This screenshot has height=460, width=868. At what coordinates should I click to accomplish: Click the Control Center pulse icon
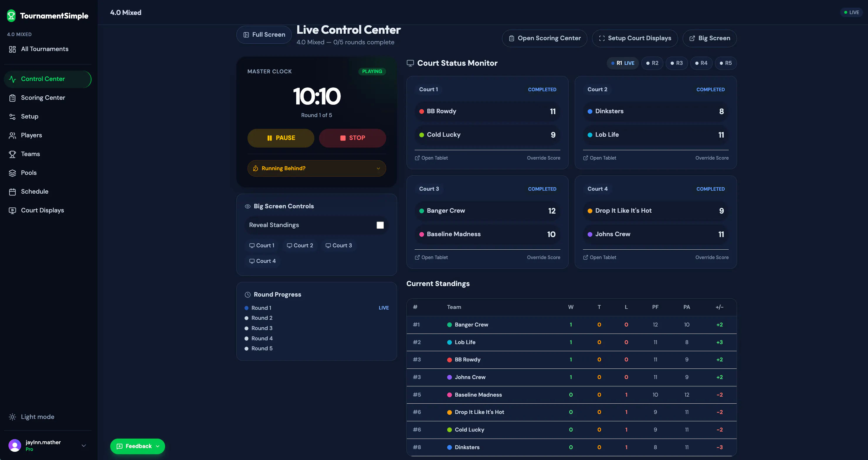tap(13, 79)
